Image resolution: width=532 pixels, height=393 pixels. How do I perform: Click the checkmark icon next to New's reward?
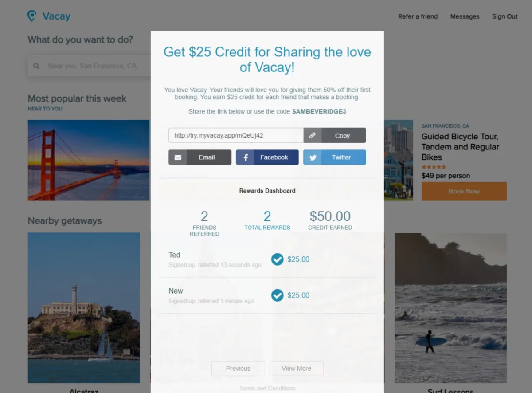[x=278, y=295]
